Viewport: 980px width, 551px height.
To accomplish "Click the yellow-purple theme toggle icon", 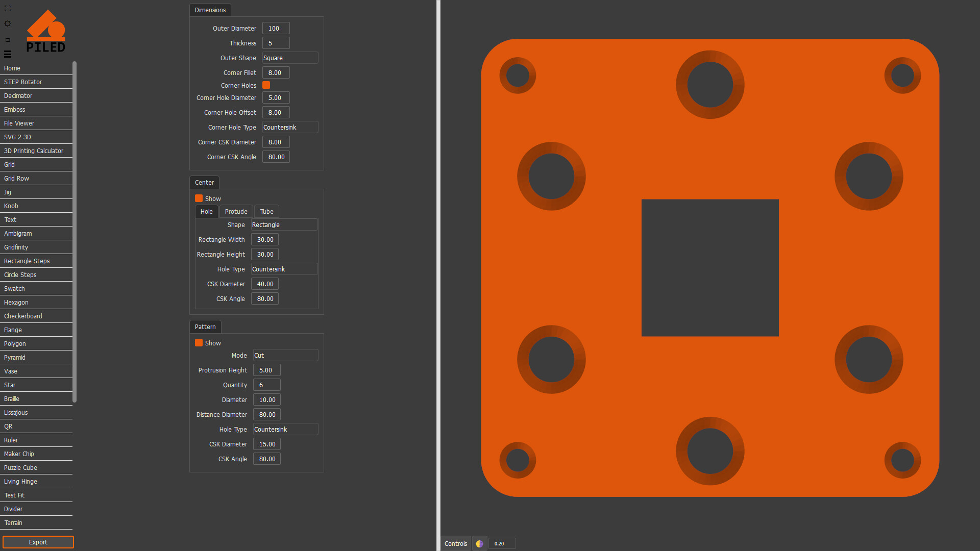I will pos(479,544).
